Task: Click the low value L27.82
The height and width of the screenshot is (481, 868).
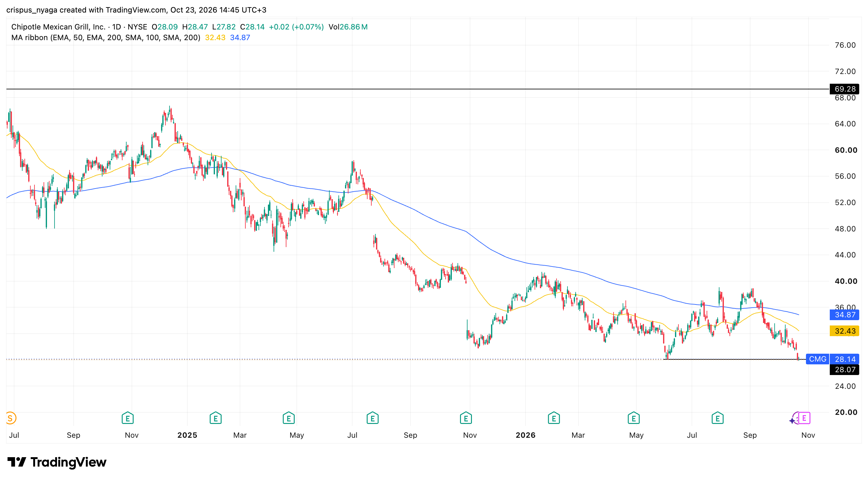Action: 224,27
